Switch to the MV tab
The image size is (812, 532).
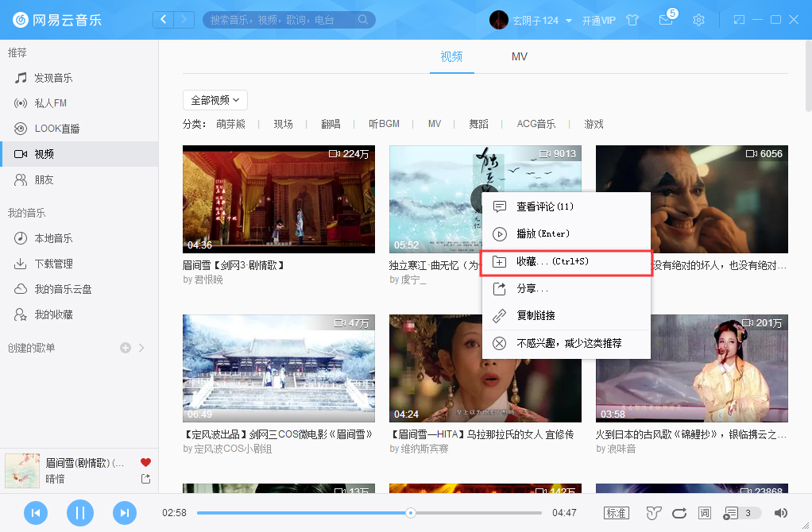point(520,57)
